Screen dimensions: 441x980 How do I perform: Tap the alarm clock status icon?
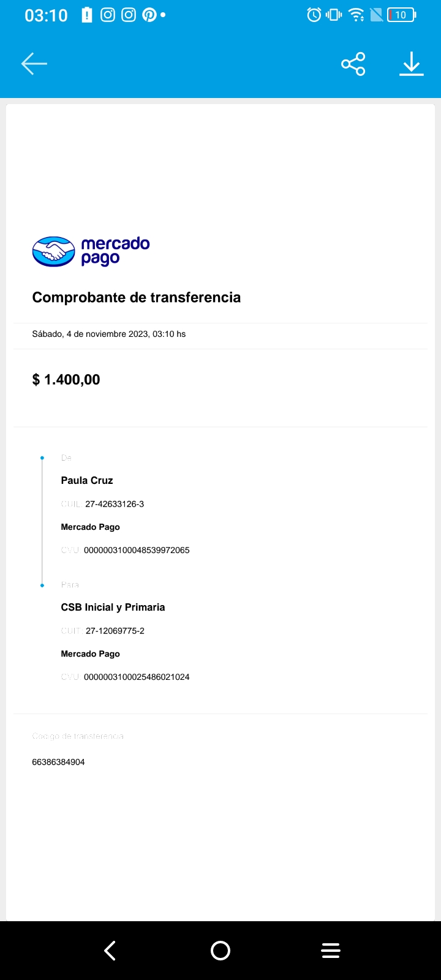point(314,15)
